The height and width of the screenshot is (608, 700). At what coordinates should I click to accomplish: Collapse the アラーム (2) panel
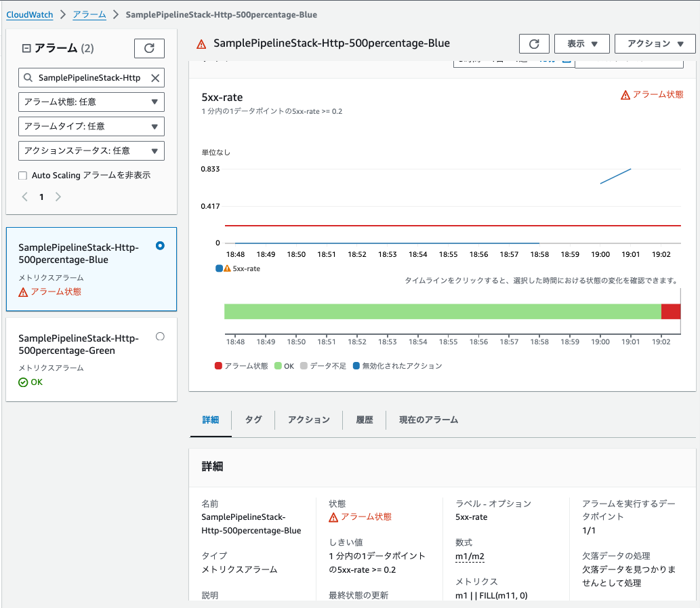click(26, 48)
